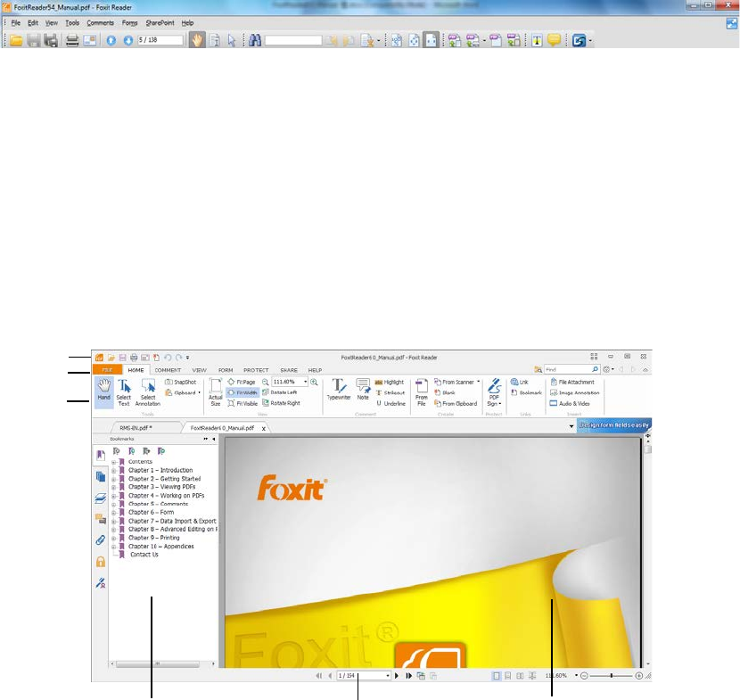Switch to the RMS-EN.pdf document tab
Screen dimensions: 740x700
coord(136,428)
